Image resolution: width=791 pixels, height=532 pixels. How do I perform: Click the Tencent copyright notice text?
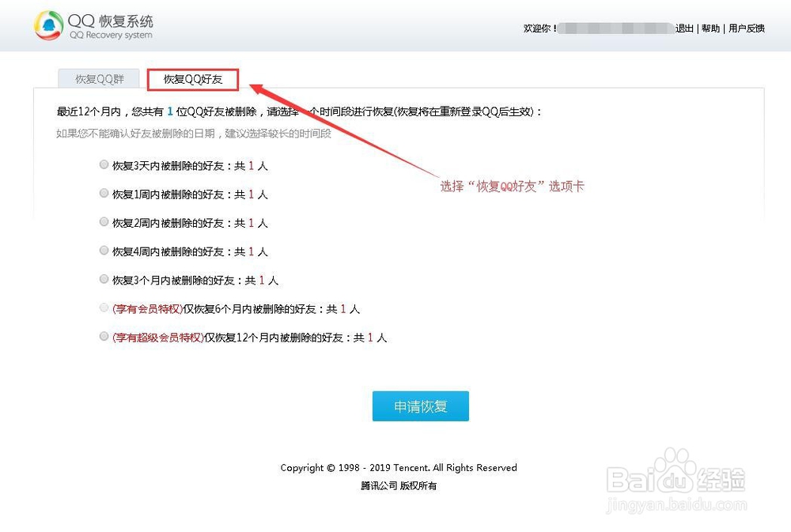(x=399, y=467)
